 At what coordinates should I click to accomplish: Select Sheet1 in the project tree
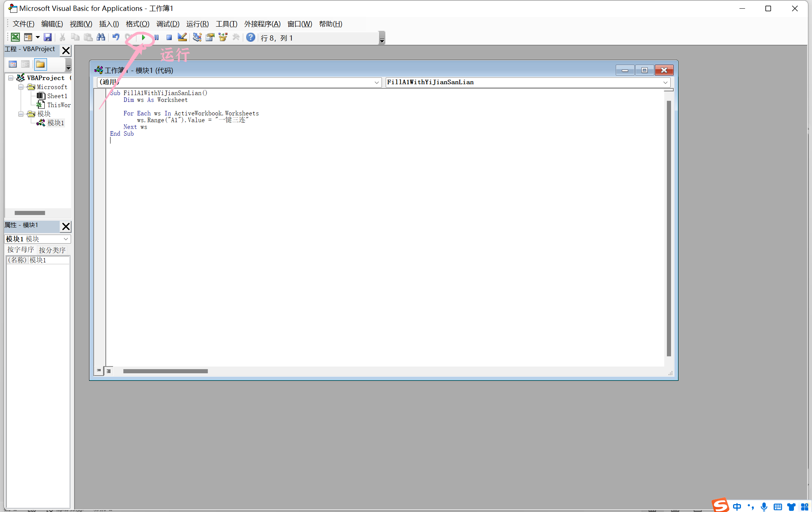coord(57,96)
